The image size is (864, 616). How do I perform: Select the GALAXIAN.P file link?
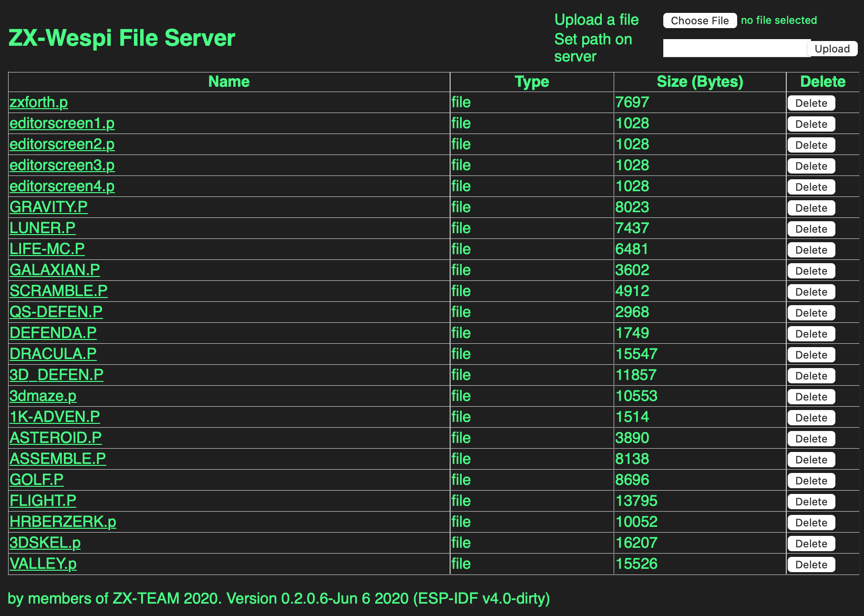(55, 270)
